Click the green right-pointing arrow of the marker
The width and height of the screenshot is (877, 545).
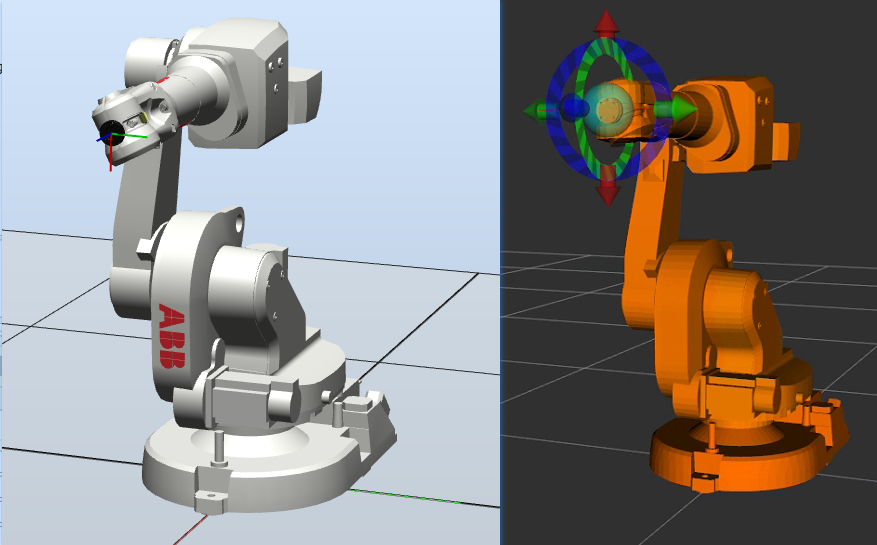pyautogui.click(x=676, y=109)
